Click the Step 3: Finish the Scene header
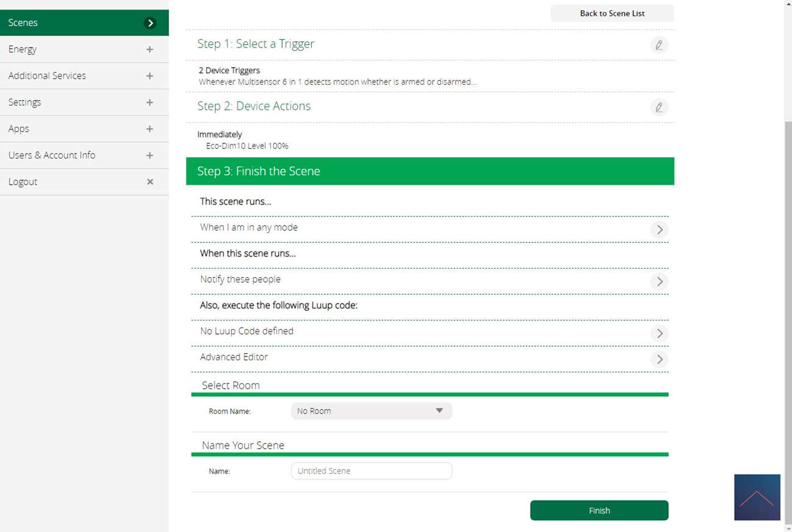The width and height of the screenshot is (792, 532). point(430,171)
